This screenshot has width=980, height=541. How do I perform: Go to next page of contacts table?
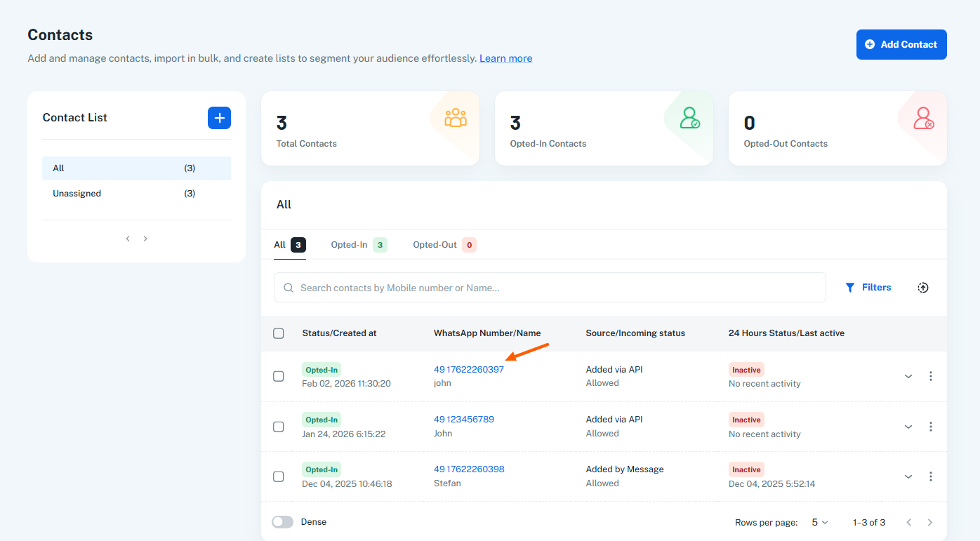pyautogui.click(x=929, y=523)
